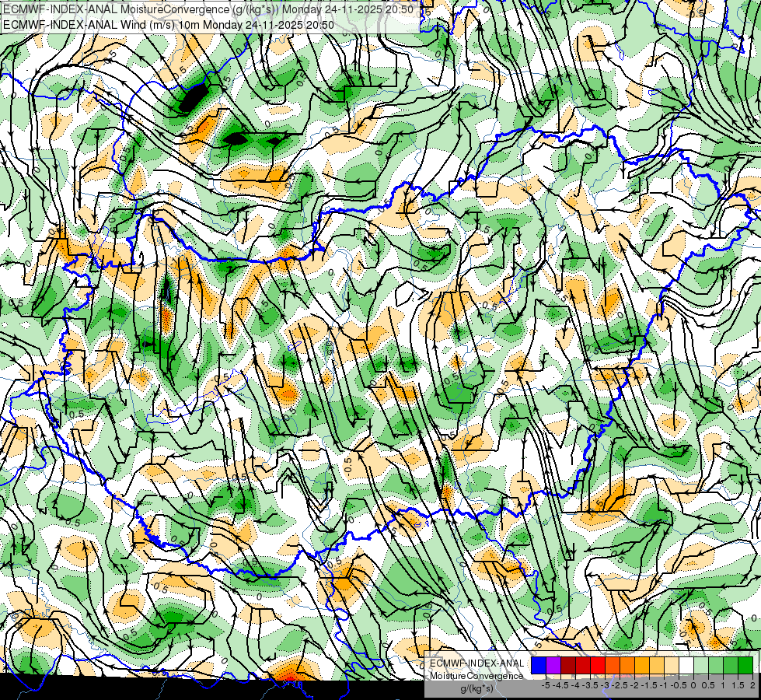Viewport: 761px width, 700px height.
Task: Select the white legend swatch
Action: click(686, 666)
